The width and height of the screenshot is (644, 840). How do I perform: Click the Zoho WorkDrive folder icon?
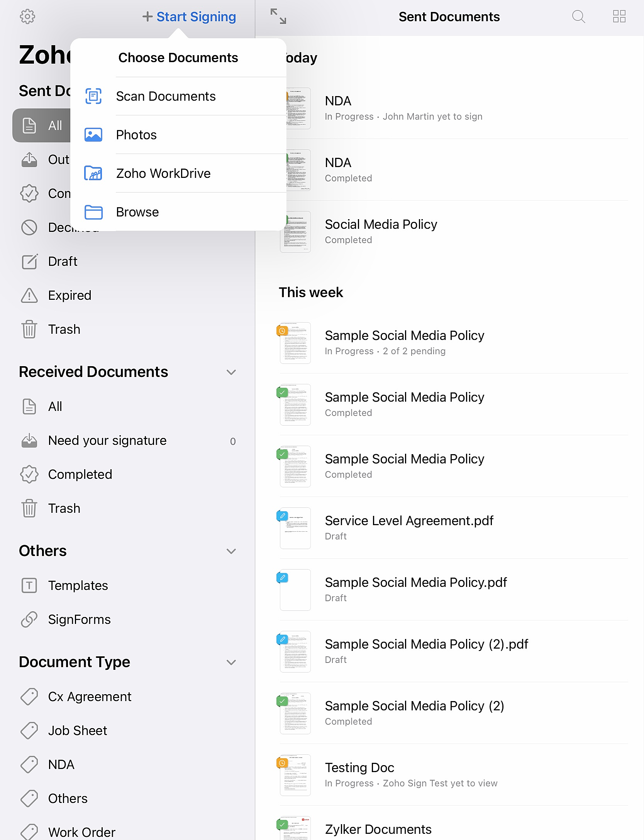93,173
